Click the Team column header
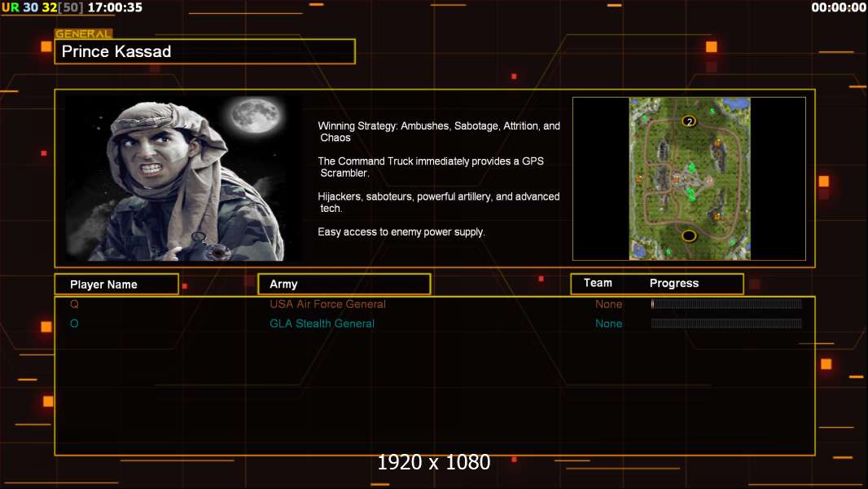The image size is (868, 489). click(x=598, y=283)
